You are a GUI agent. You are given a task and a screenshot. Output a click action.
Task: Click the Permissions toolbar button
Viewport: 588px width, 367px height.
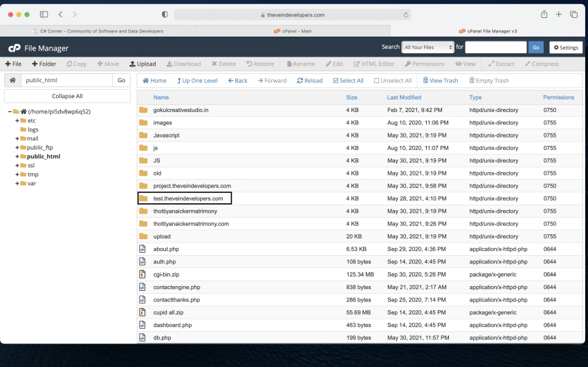(x=425, y=64)
